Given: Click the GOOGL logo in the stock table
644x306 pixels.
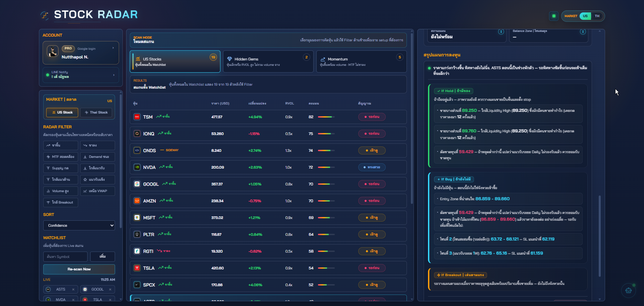Looking at the screenshot, I should [x=137, y=184].
